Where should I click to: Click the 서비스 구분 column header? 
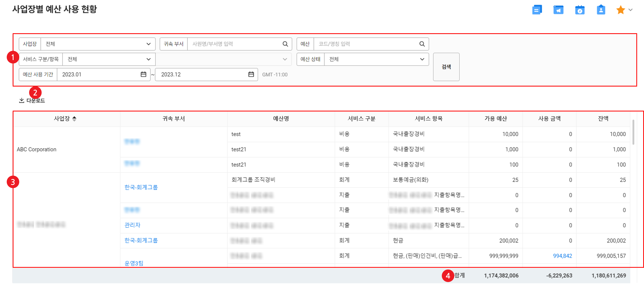click(x=362, y=119)
